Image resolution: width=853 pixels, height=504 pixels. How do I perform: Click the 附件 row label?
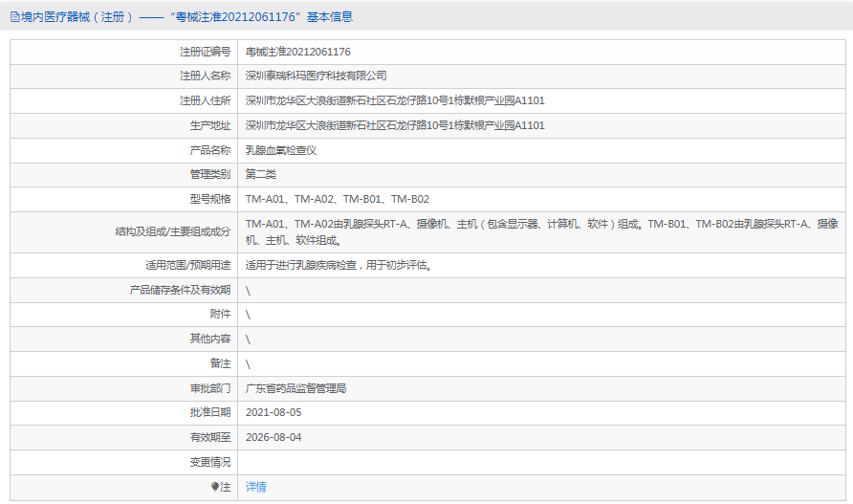coord(220,314)
